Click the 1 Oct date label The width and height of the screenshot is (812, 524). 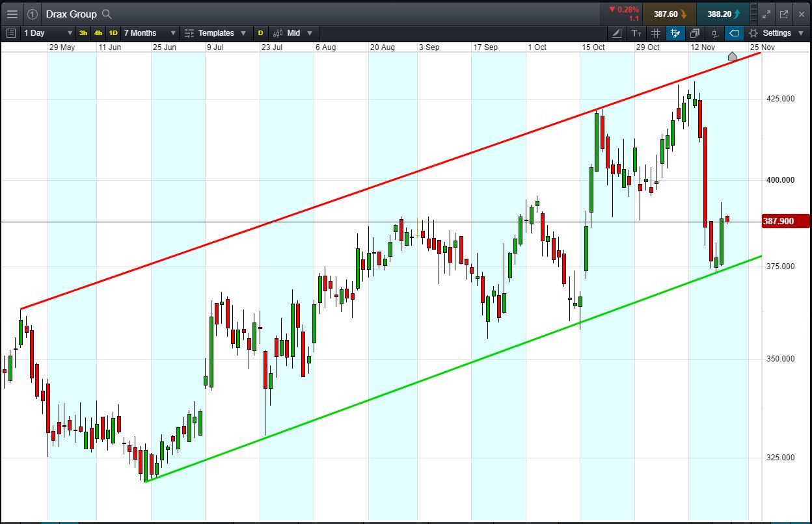click(537, 47)
